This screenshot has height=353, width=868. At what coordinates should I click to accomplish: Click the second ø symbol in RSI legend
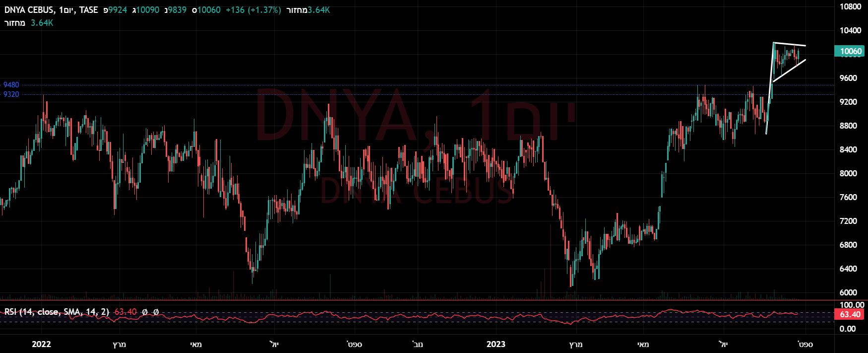(x=156, y=312)
